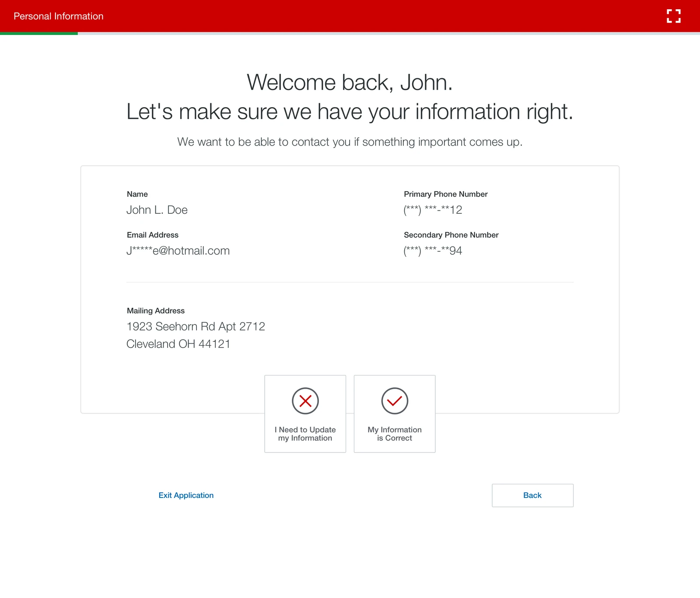700x598 pixels.
Task: Select "Cleveland OH 44121" text
Action: [x=178, y=344]
